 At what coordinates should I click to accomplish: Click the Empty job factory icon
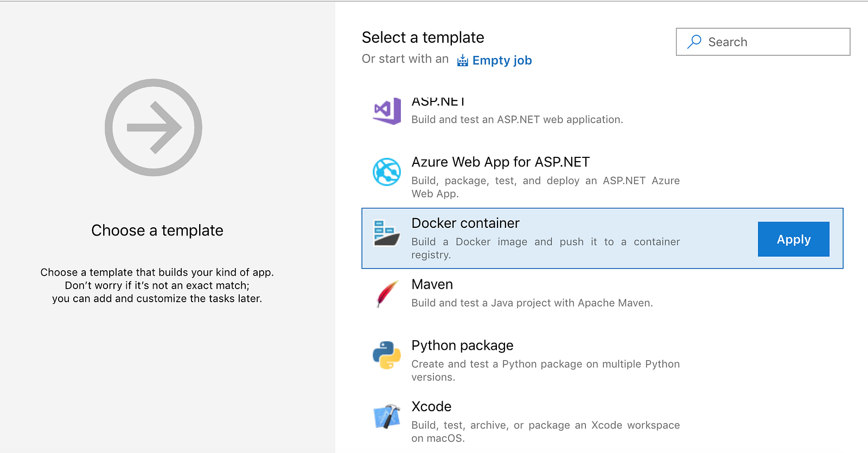(462, 60)
